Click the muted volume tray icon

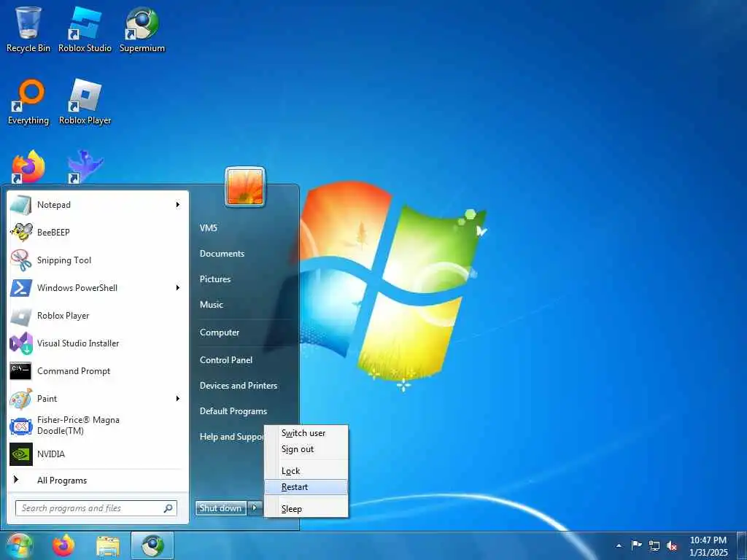(672, 545)
